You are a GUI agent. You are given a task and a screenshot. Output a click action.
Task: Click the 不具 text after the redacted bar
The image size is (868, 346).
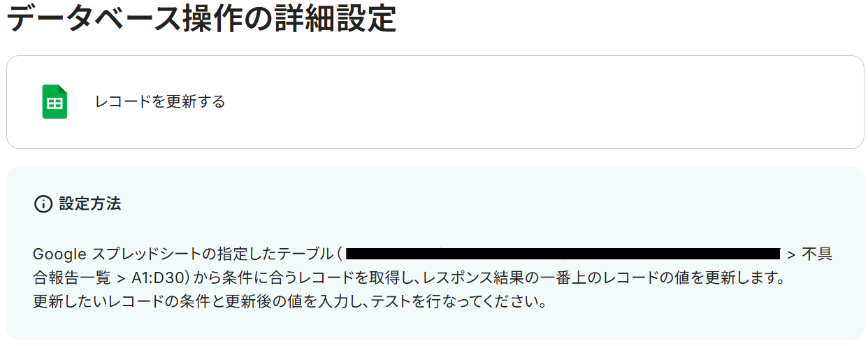pyautogui.click(x=817, y=254)
